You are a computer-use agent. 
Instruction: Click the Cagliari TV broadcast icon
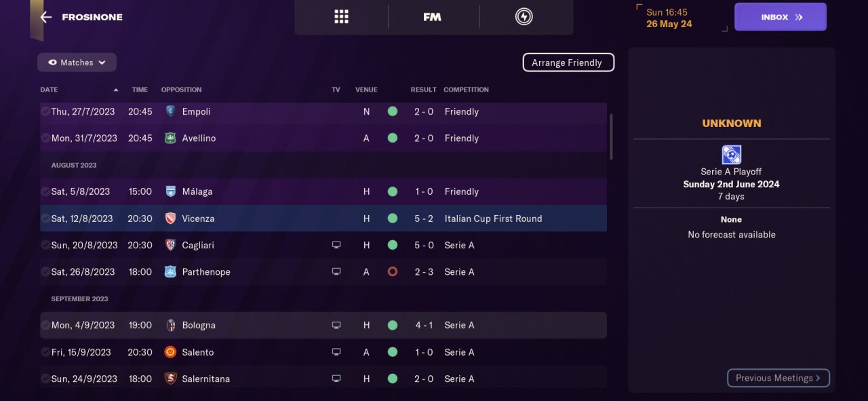(336, 245)
